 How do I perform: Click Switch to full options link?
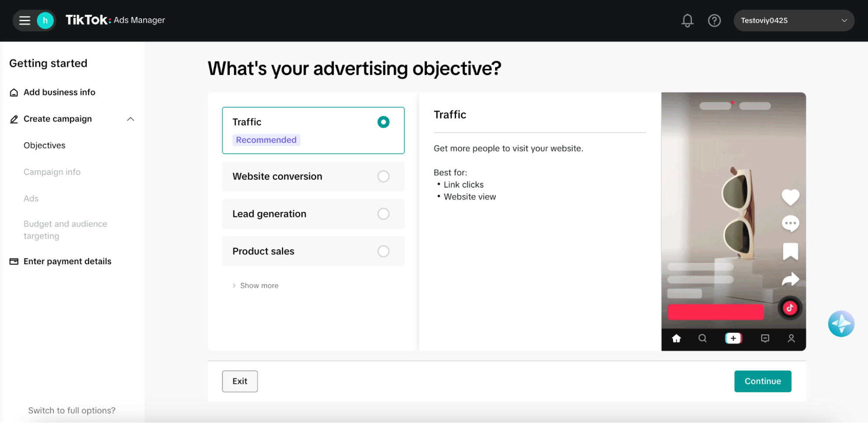pos(72,410)
